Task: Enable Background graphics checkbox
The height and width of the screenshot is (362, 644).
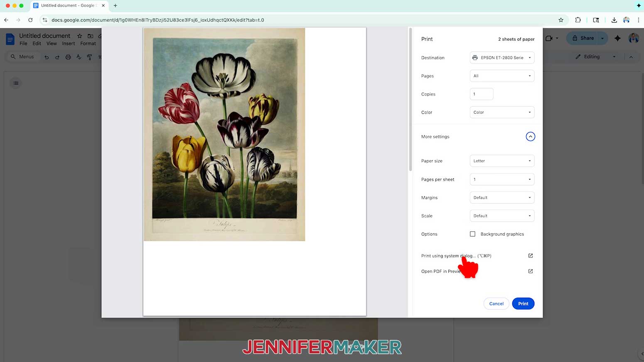Action: [472, 234]
